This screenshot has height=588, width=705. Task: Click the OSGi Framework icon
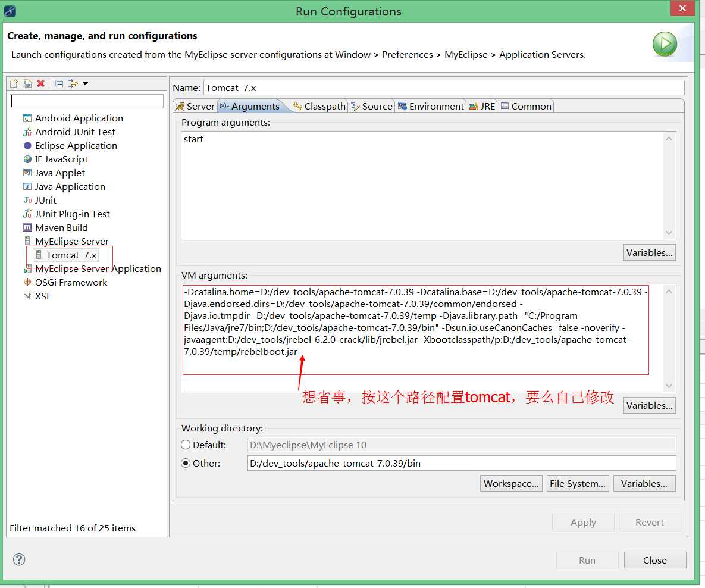pyautogui.click(x=27, y=283)
